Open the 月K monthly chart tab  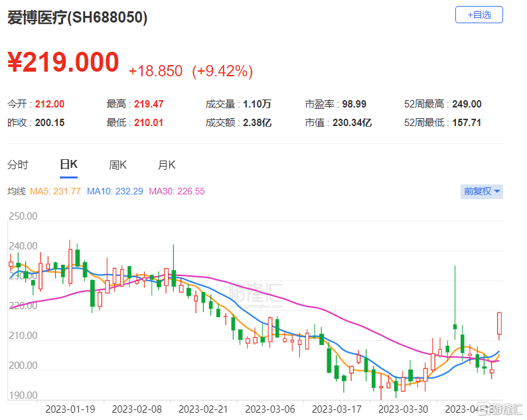[x=167, y=165]
